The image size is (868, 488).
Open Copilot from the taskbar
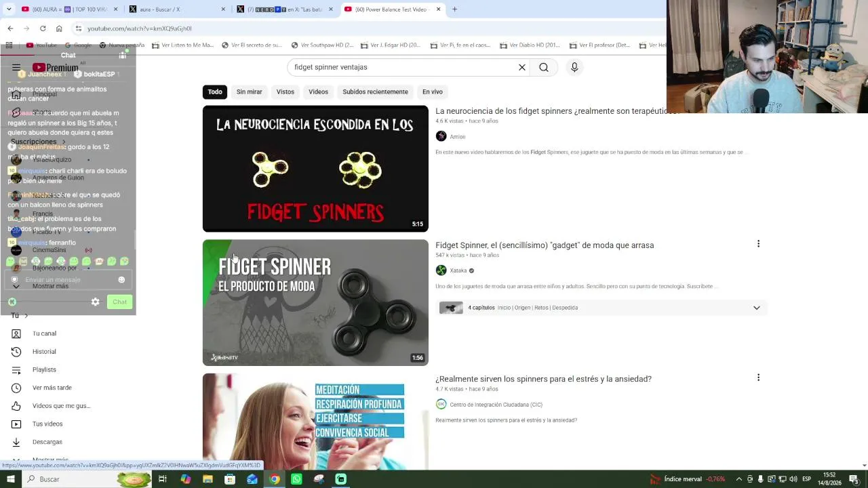185,479
